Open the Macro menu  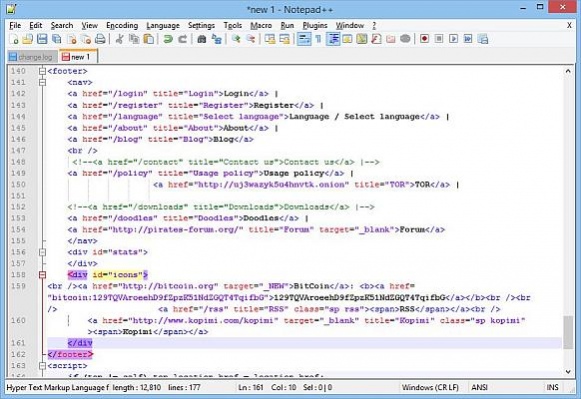tap(261, 26)
